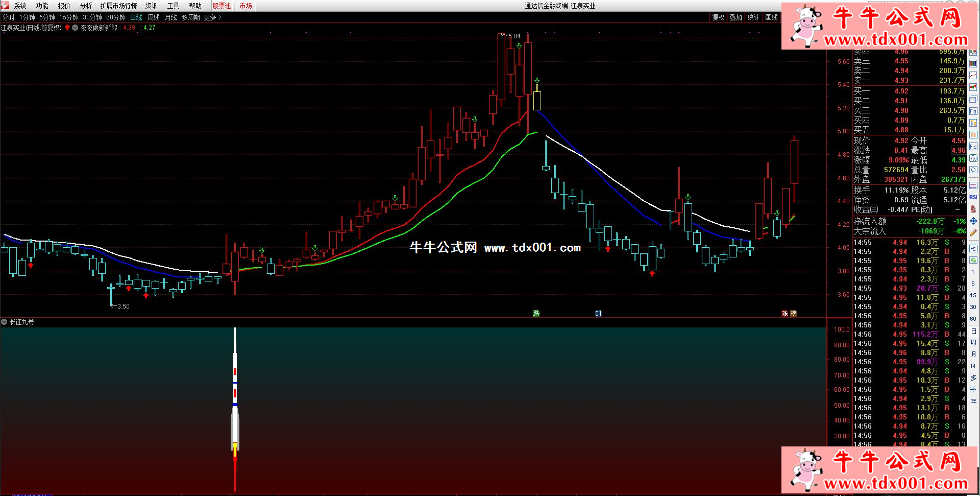980x496 pixels.
Task: Open the 帮助 menu
Action: click(x=195, y=6)
